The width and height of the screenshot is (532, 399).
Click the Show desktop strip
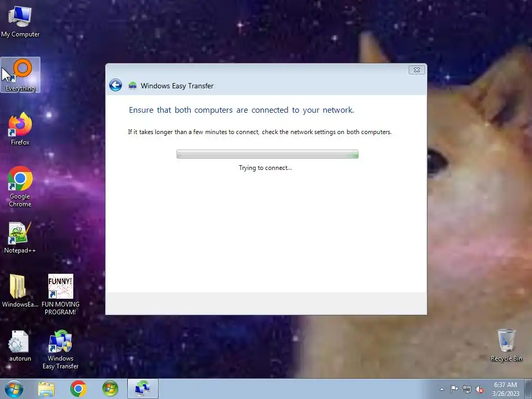click(528, 389)
